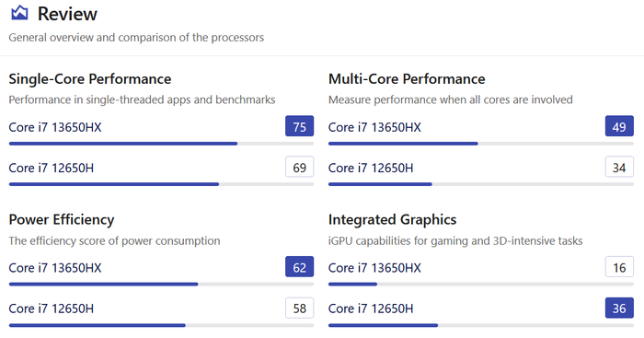Open Integrated Graphics heading

(x=392, y=219)
